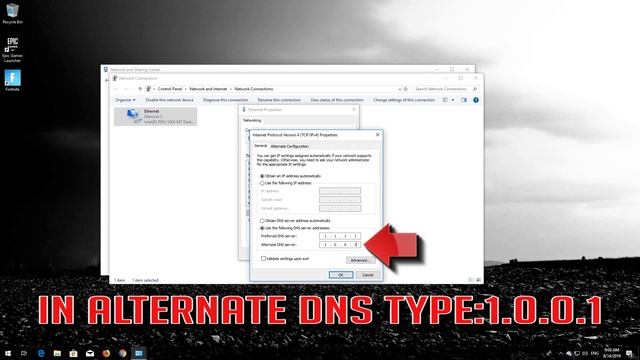Open the Epic Games Launcher desktop icon
This screenshot has height=360, width=640.
click(12, 50)
